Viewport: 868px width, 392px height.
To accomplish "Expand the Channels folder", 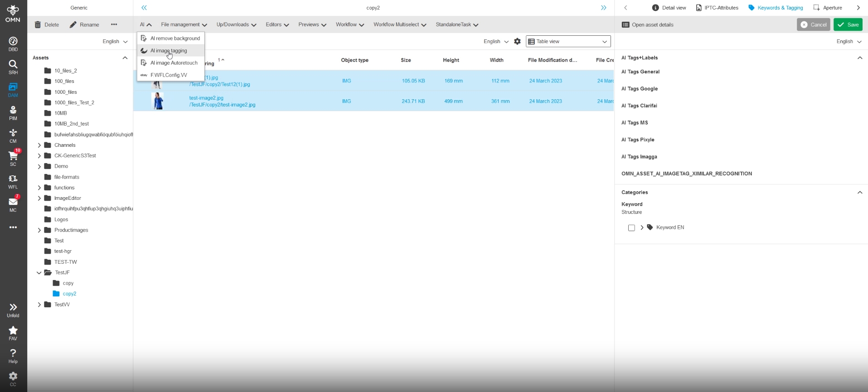I will coord(39,145).
